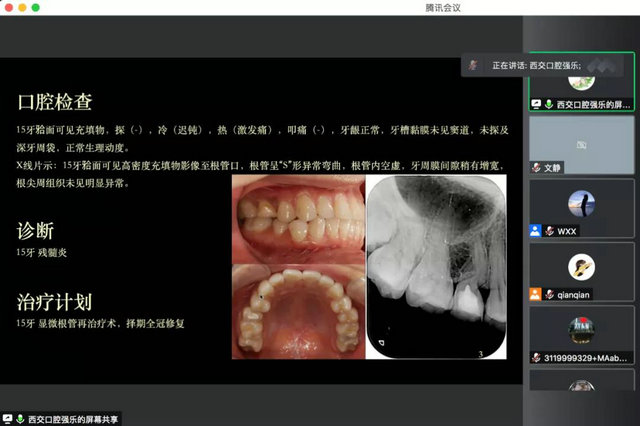Click the muted mic icon beside 3119999329+MAab
This screenshot has height=426, width=640.
[536, 358]
